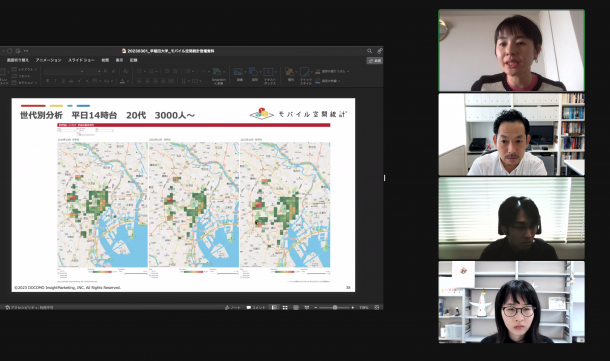Image resolution: width=610 pixels, height=361 pixels.
Task: Toggle the コメント (Comments) pane in status bar
Action: point(256,307)
